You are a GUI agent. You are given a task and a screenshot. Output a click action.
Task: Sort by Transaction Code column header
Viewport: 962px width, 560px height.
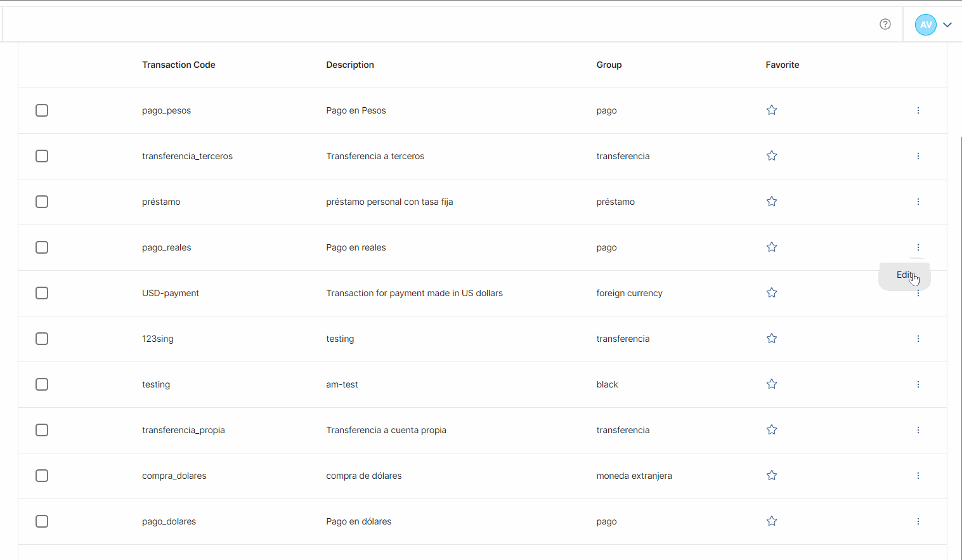point(179,65)
